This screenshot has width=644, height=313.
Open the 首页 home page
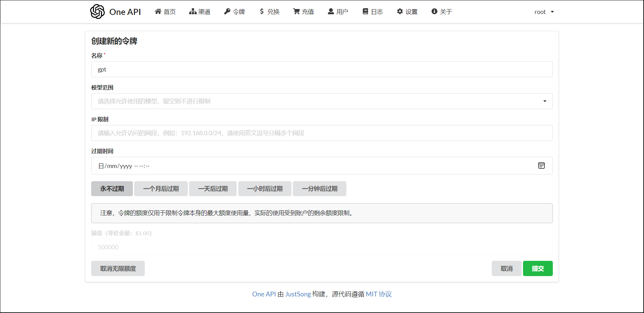165,12
